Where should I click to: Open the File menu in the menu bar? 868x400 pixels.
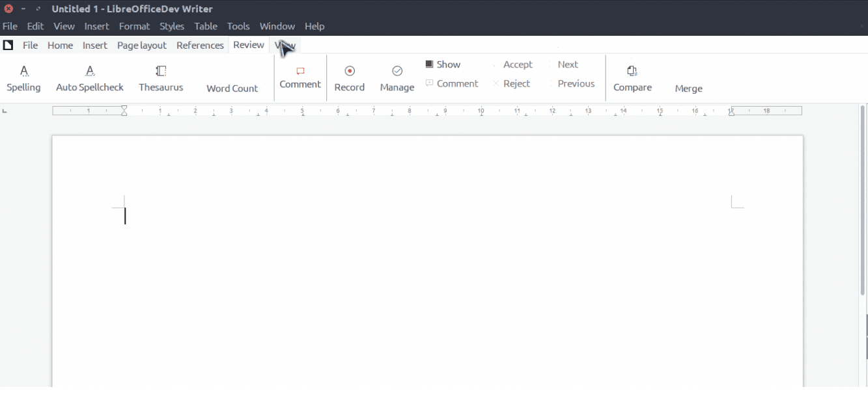(x=10, y=26)
